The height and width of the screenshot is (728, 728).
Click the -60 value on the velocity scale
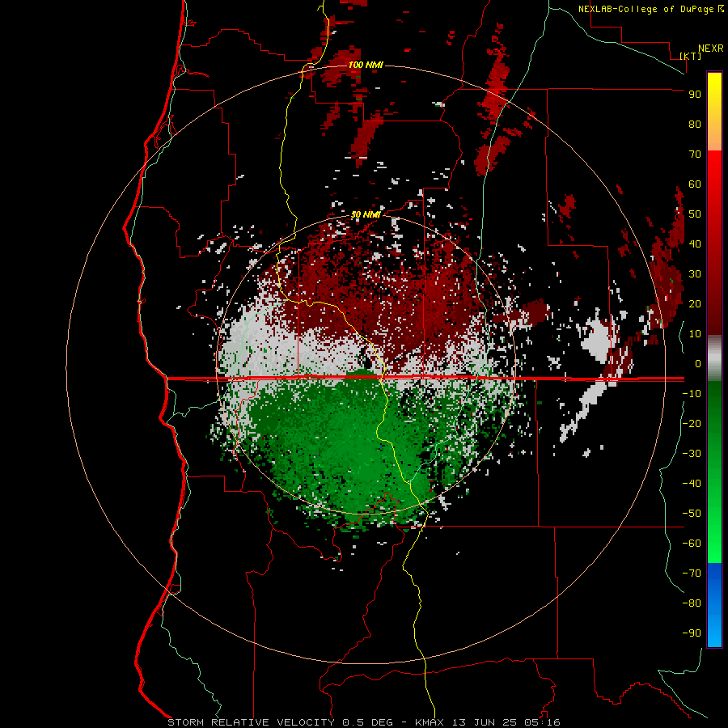click(692, 544)
